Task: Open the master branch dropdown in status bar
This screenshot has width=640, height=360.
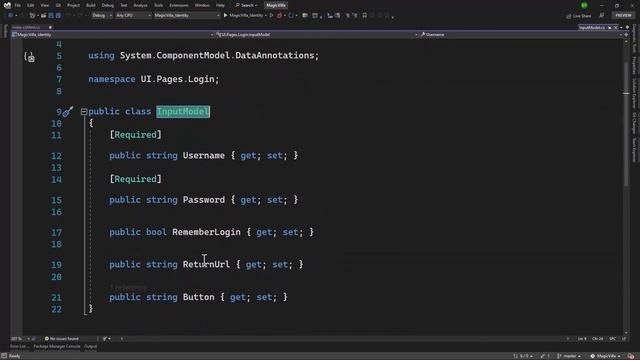Action: pyautogui.click(x=569, y=356)
